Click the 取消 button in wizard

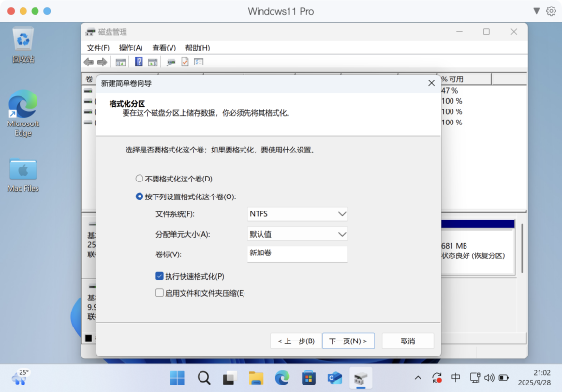tap(408, 341)
